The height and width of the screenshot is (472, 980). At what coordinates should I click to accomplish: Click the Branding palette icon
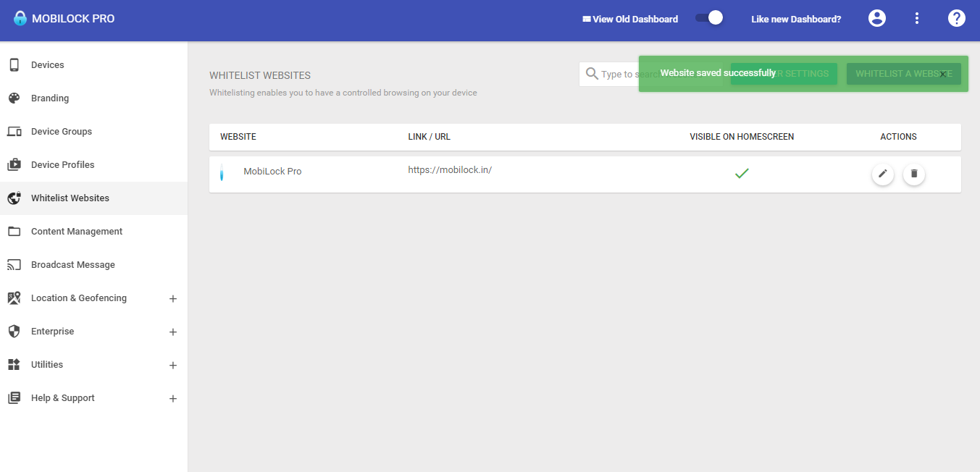pyautogui.click(x=14, y=98)
